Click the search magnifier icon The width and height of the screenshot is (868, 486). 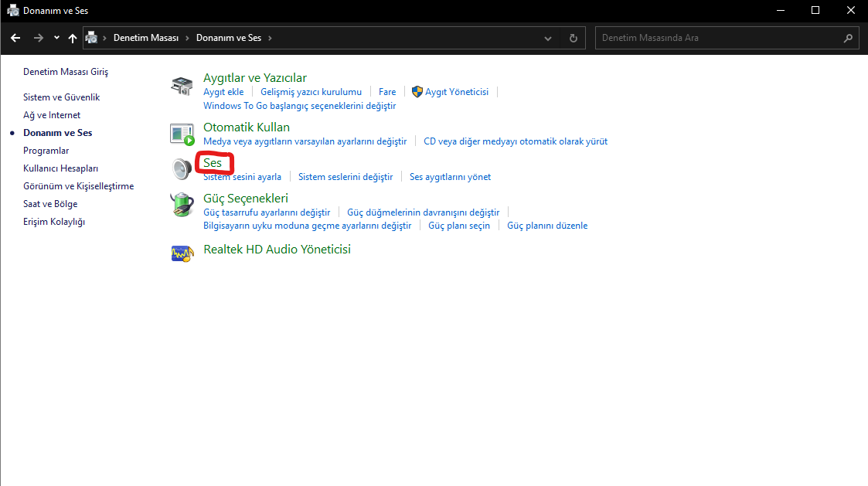click(848, 38)
